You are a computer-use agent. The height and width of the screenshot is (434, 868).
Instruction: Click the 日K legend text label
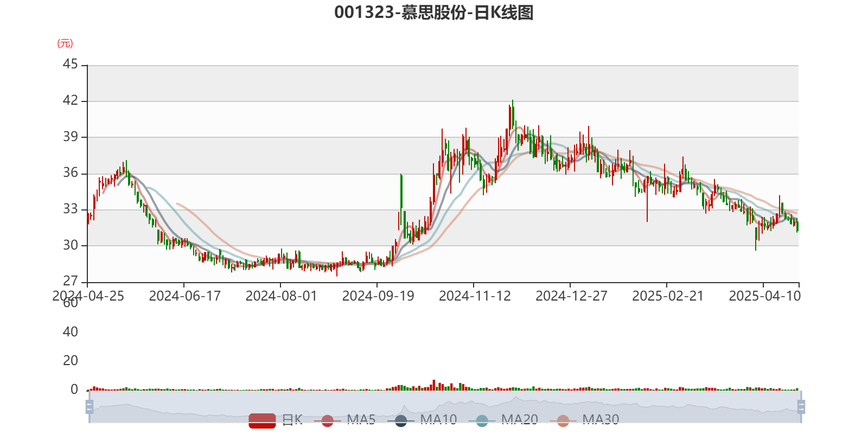pyautogui.click(x=292, y=419)
